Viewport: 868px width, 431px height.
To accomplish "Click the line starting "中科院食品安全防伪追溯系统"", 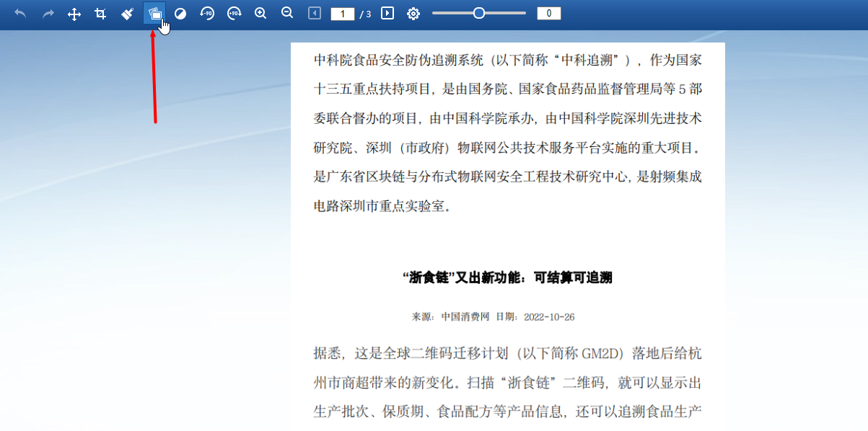I will coord(508,60).
